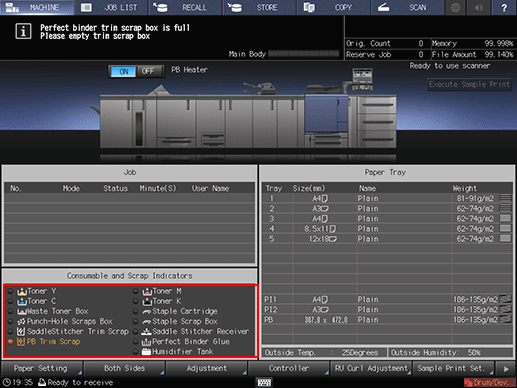
Task: Open Paper Setting menu
Action: tap(42, 369)
